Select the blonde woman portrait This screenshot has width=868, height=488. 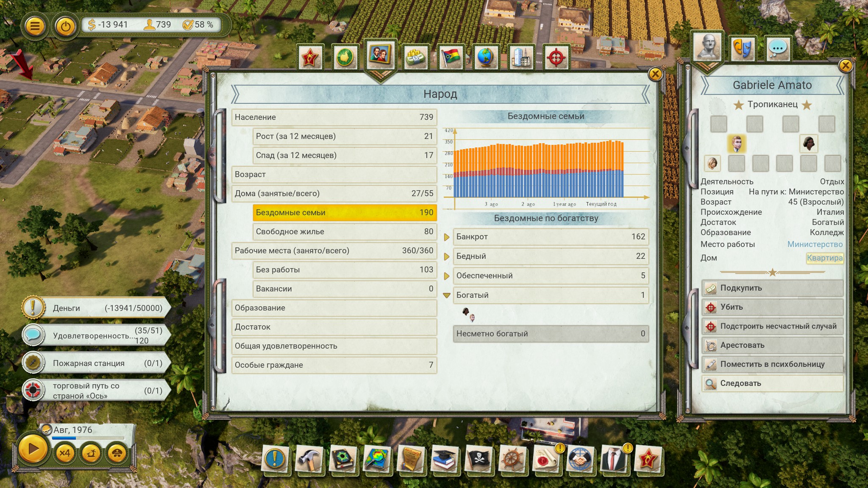click(x=712, y=163)
